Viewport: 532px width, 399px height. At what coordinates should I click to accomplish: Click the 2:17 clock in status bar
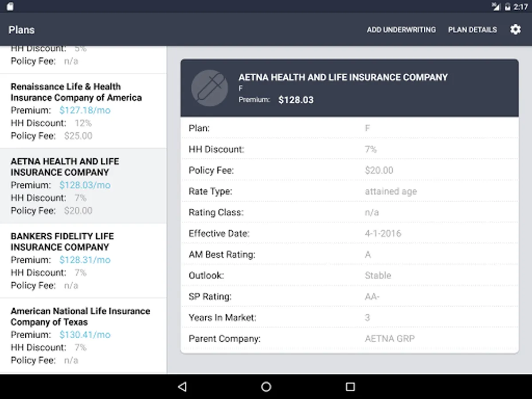[520, 7]
